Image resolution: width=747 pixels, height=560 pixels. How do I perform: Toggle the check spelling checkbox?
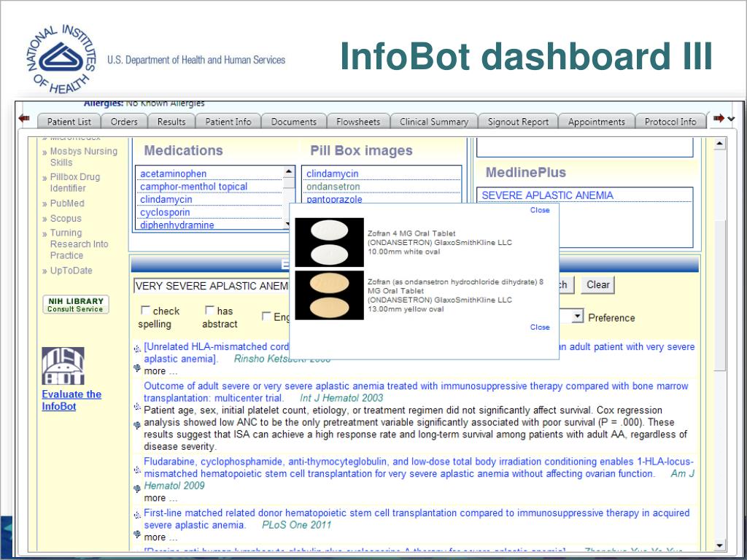click(x=145, y=311)
